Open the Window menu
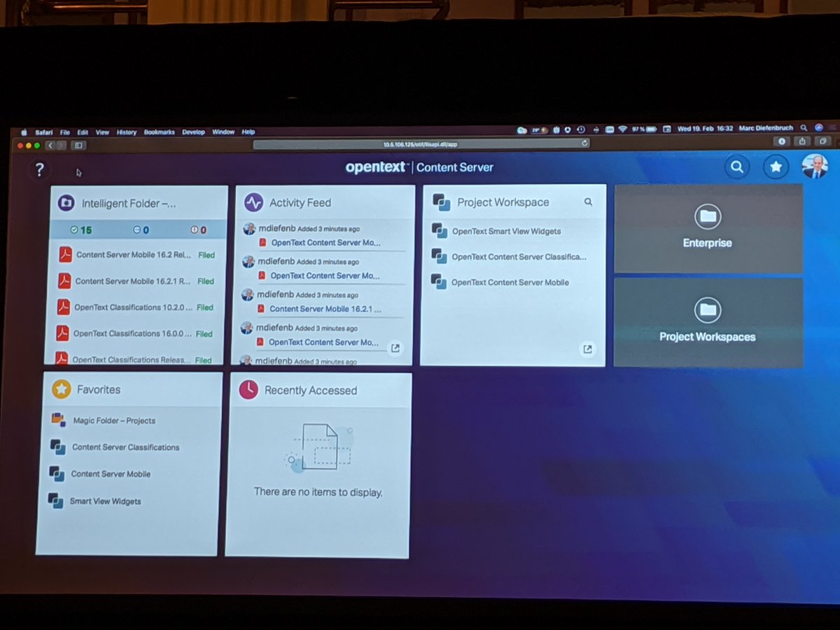 point(223,132)
